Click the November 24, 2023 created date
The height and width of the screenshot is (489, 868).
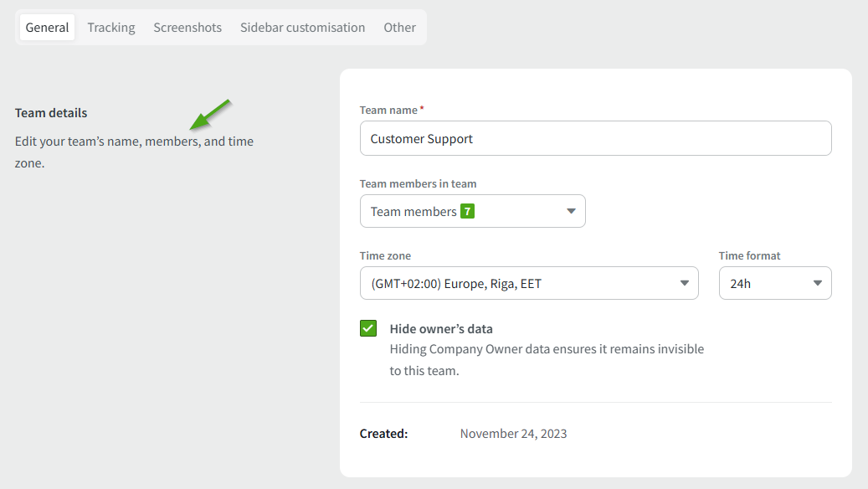(x=513, y=434)
